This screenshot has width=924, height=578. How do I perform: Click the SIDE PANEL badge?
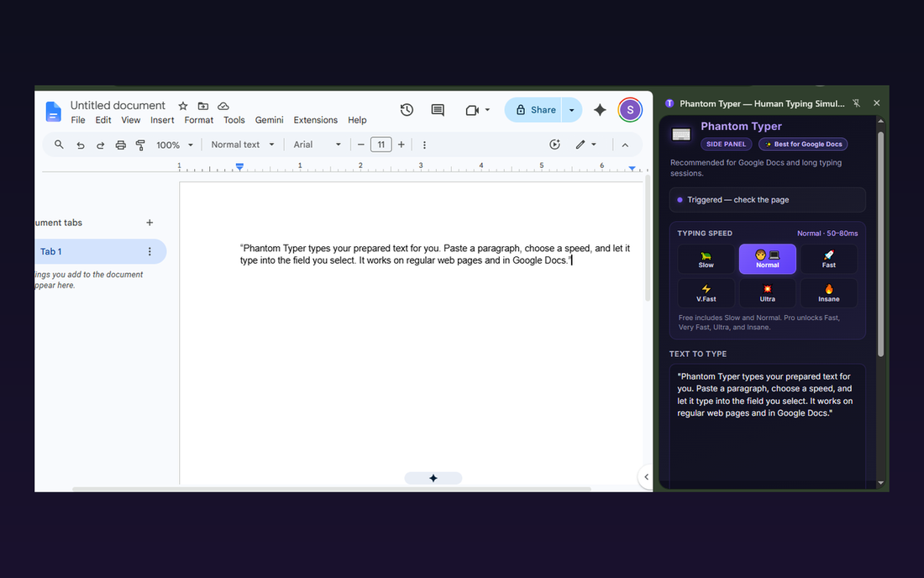pos(726,144)
